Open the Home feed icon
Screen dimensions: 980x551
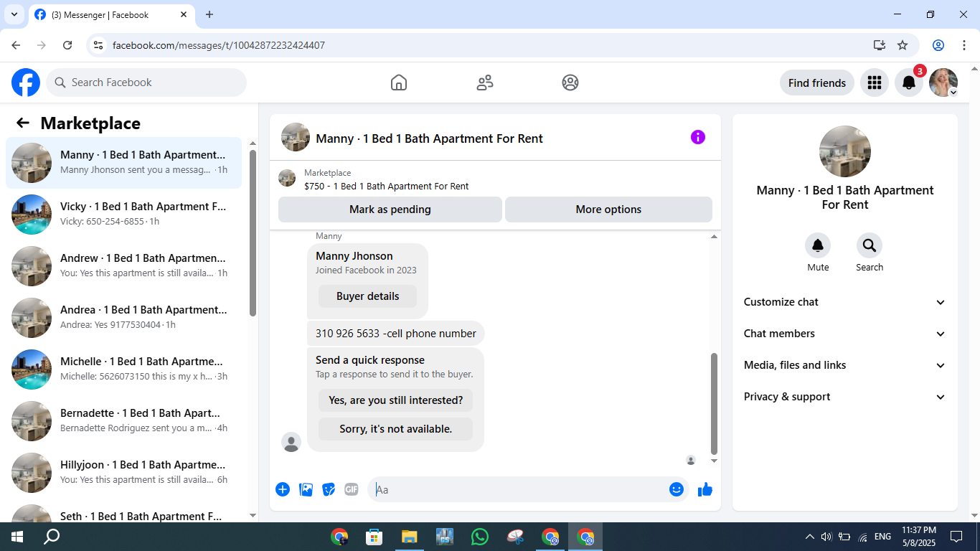point(399,83)
